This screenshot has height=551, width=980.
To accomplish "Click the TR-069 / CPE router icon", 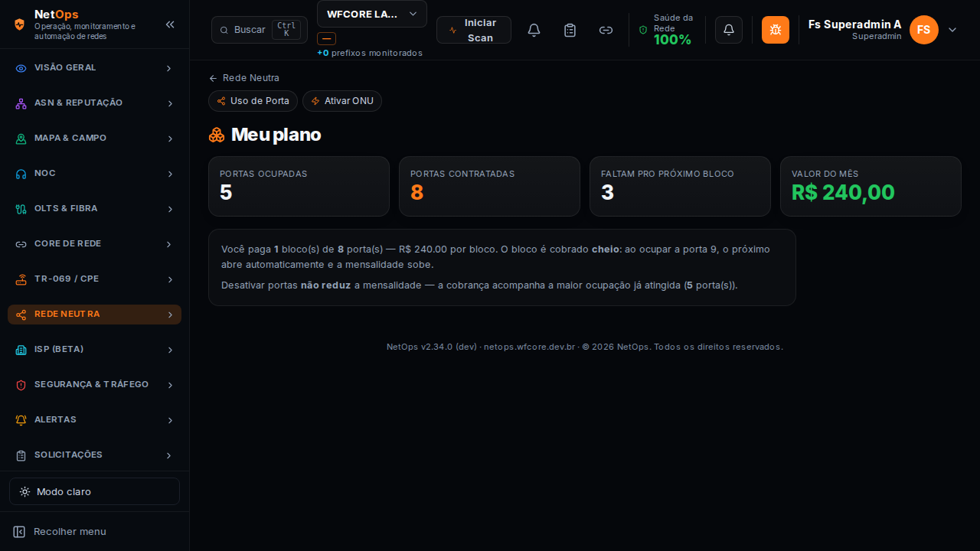I will 21,279.
